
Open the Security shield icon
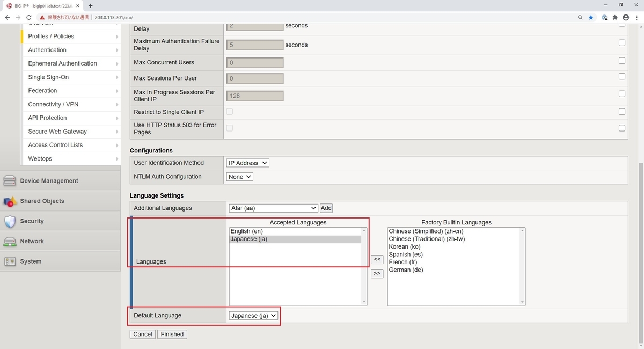coord(10,221)
